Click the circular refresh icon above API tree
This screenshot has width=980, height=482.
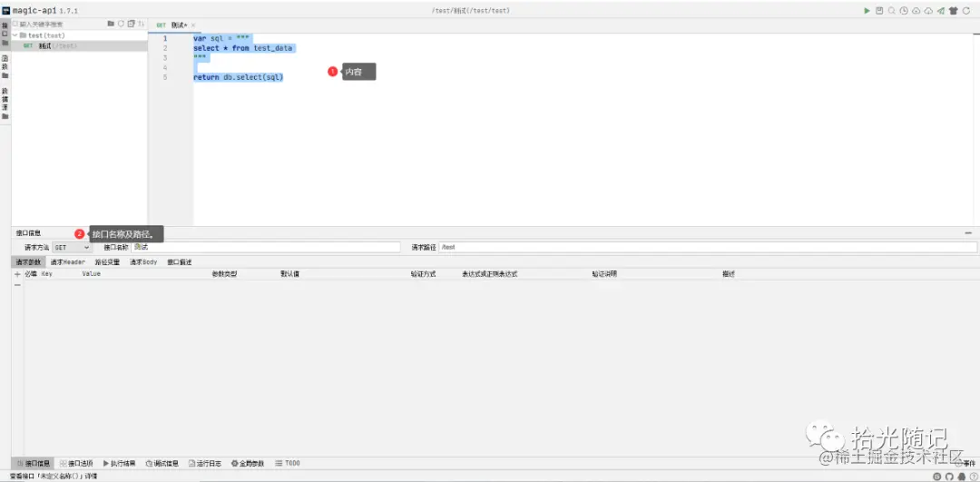point(121,23)
